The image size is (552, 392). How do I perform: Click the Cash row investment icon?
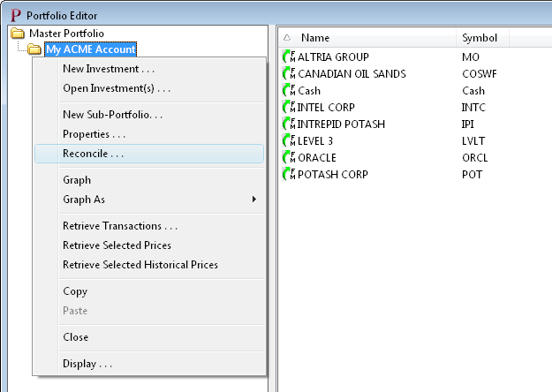pos(289,90)
